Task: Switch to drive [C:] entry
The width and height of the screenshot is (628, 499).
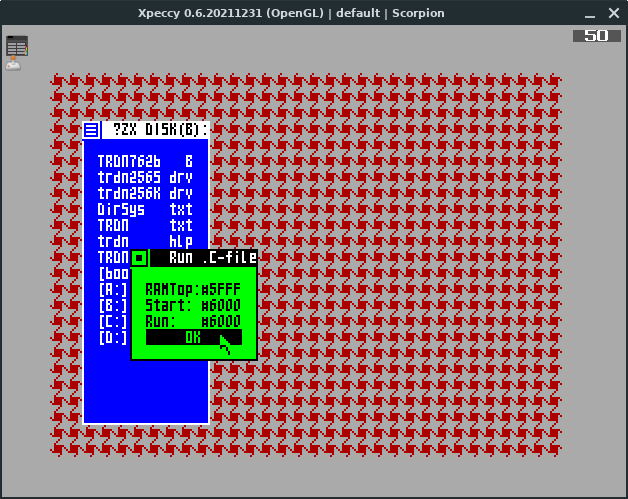Action: [x=113, y=322]
